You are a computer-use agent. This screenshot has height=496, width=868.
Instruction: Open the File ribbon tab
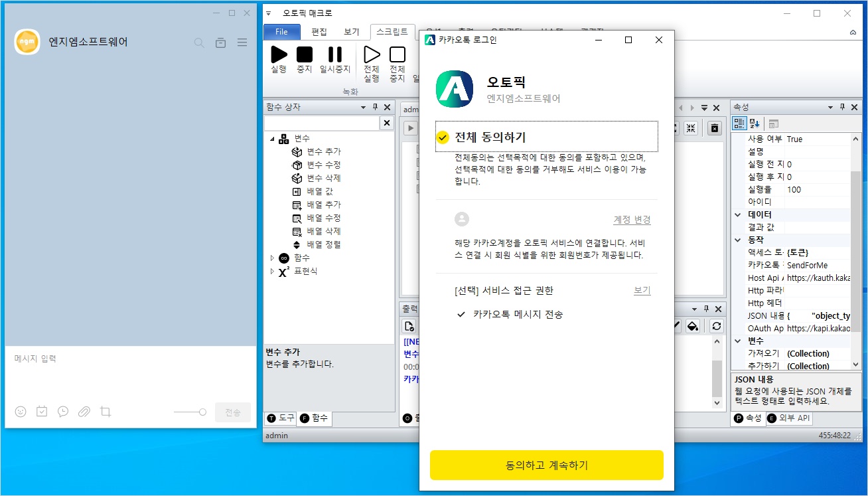[281, 31]
